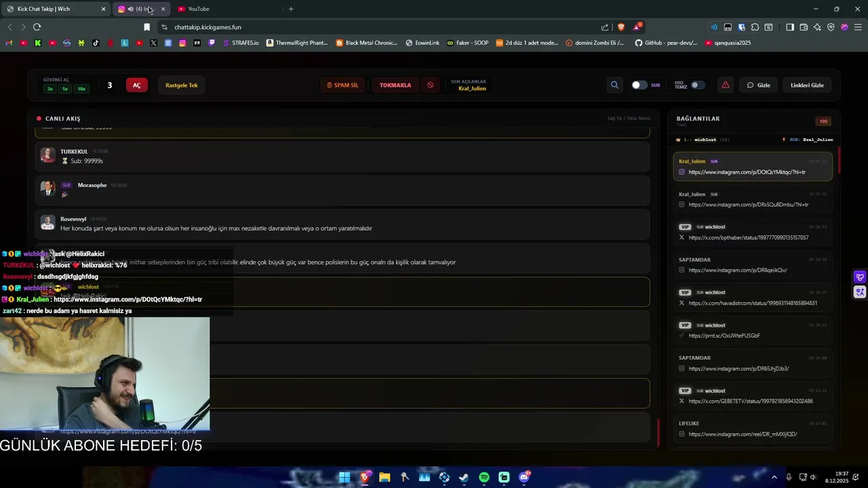Open Steam from the taskbar
The height and width of the screenshot is (488, 868).
click(x=464, y=477)
